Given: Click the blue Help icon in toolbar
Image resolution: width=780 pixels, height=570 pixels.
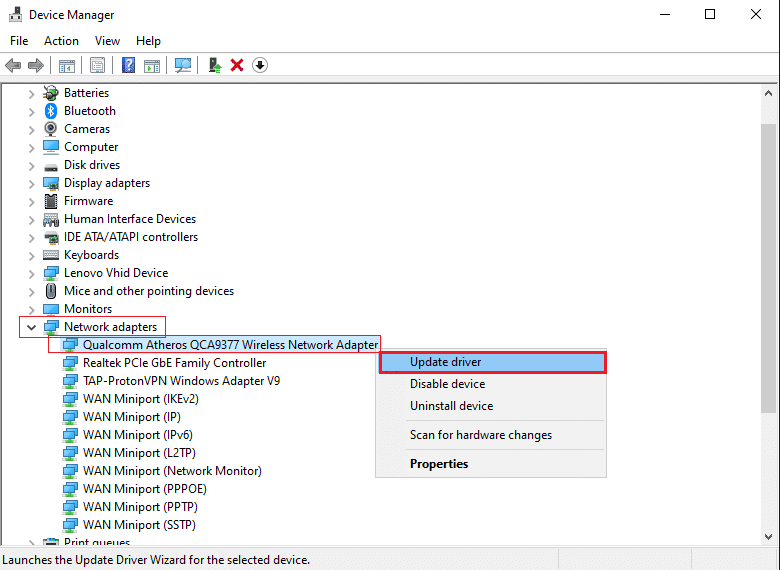Looking at the screenshot, I should (x=129, y=65).
